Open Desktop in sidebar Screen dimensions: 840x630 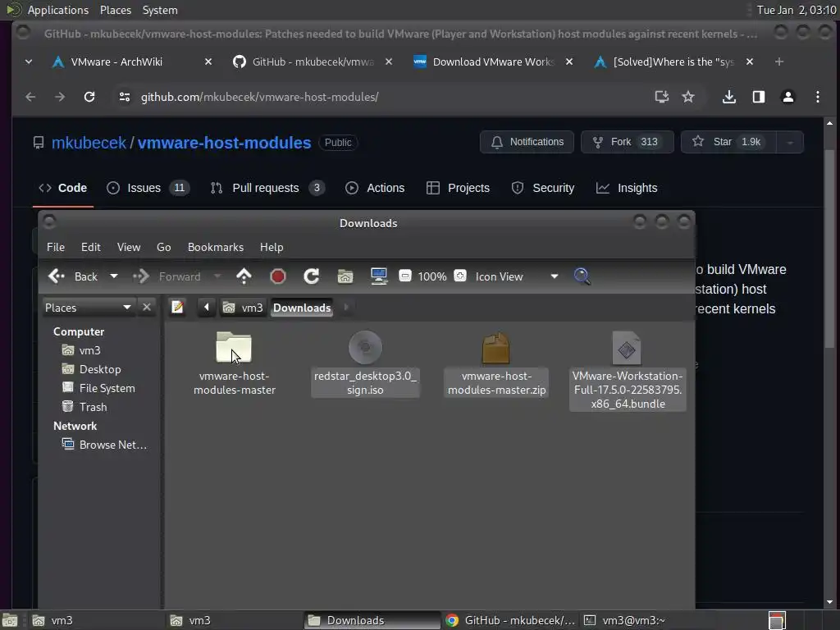pos(92,369)
